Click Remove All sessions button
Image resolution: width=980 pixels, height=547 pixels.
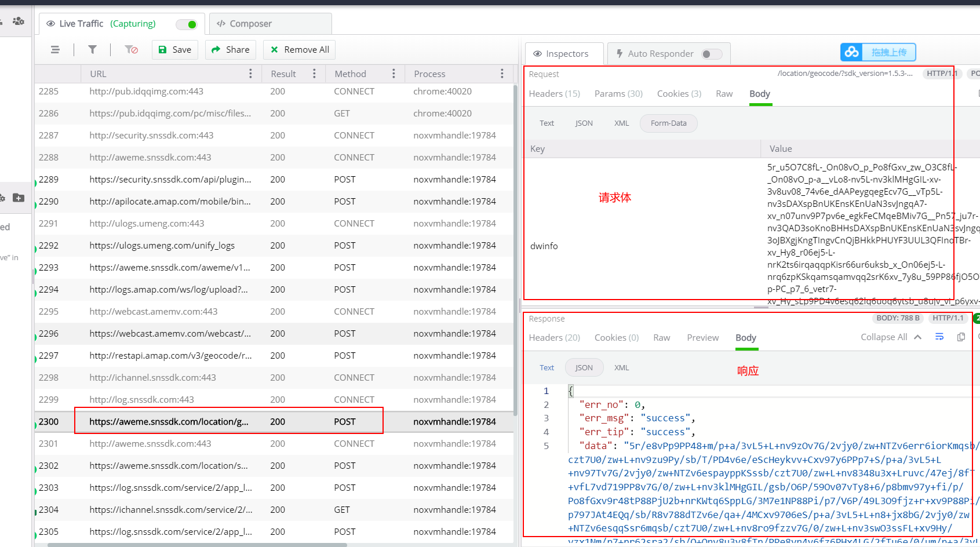point(300,50)
